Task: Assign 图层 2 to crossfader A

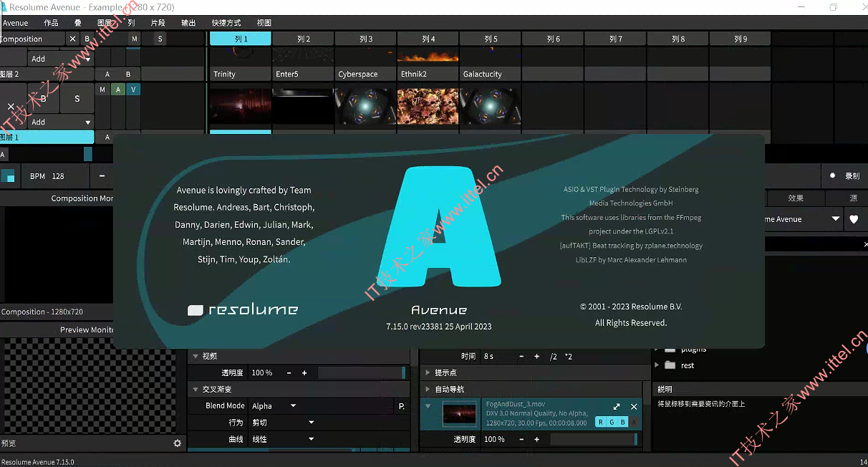Action: (x=107, y=74)
